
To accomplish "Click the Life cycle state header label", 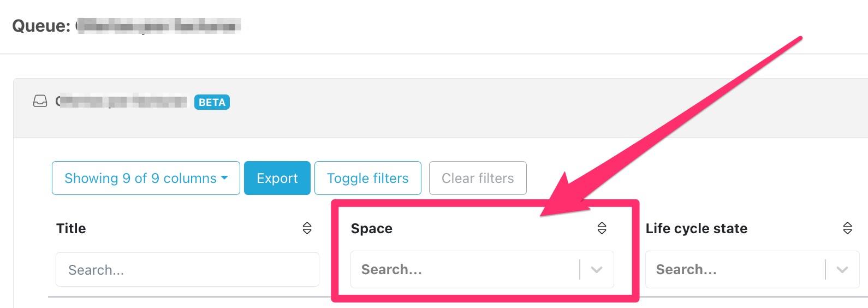I will tap(696, 228).
